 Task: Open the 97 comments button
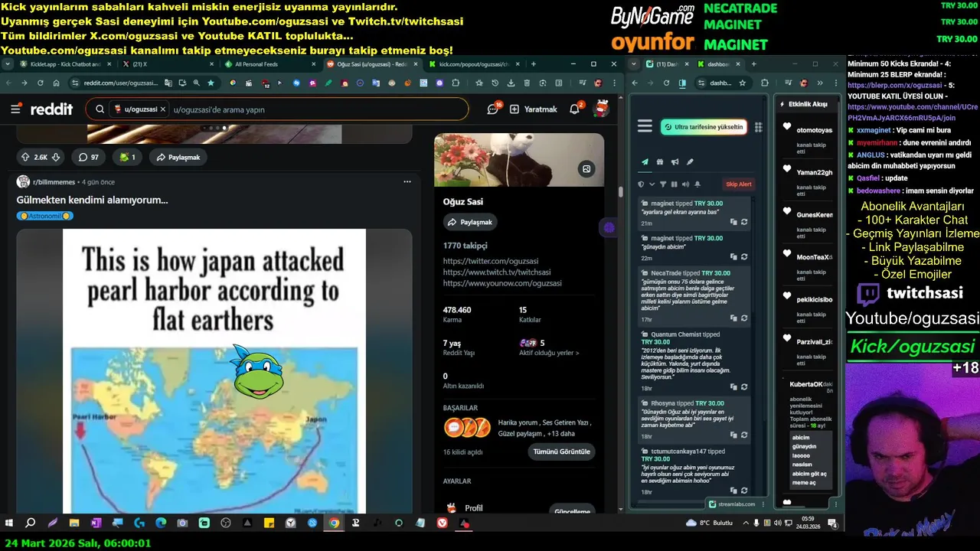tap(89, 157)
